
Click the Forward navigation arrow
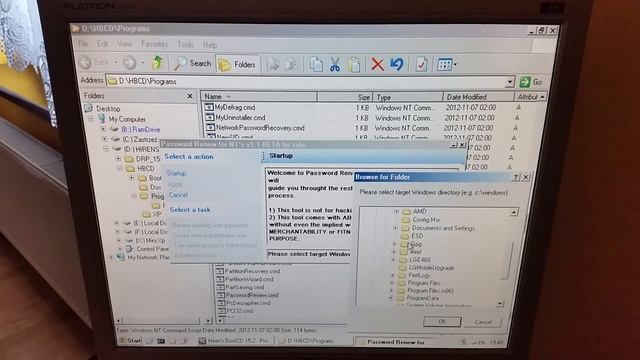point(129,63)
